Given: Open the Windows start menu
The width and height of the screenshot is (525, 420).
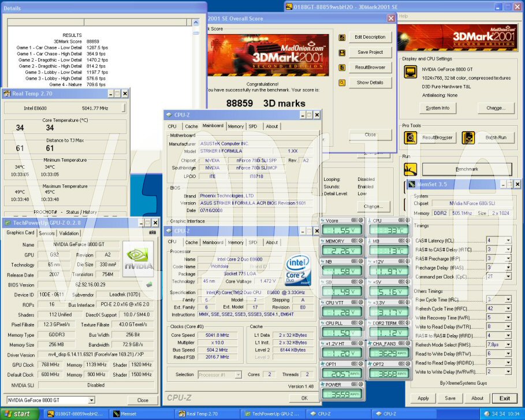Looking at the screenshot, I should (20, 414).
